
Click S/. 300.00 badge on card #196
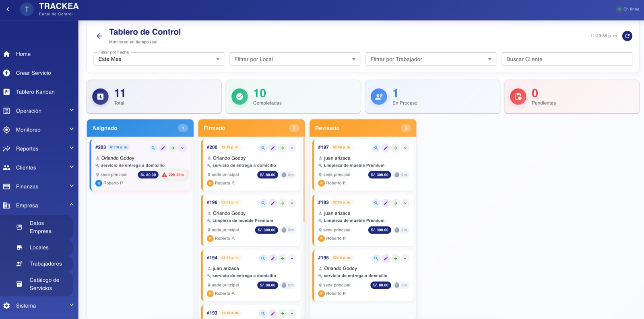[x=266, y=230]
